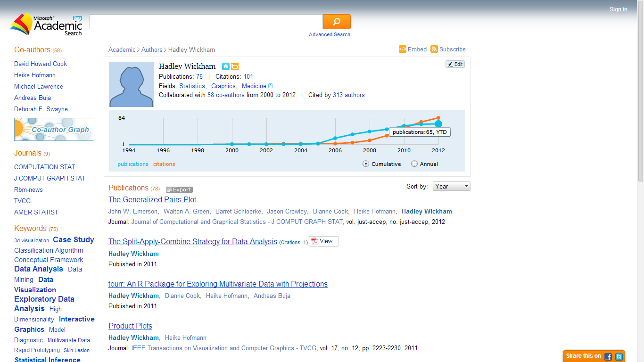Open the Advanced Search link

(x=329, y=34)
